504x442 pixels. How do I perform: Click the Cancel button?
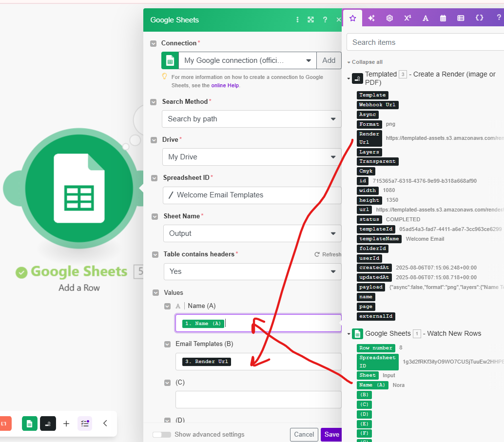coord(304,435)
